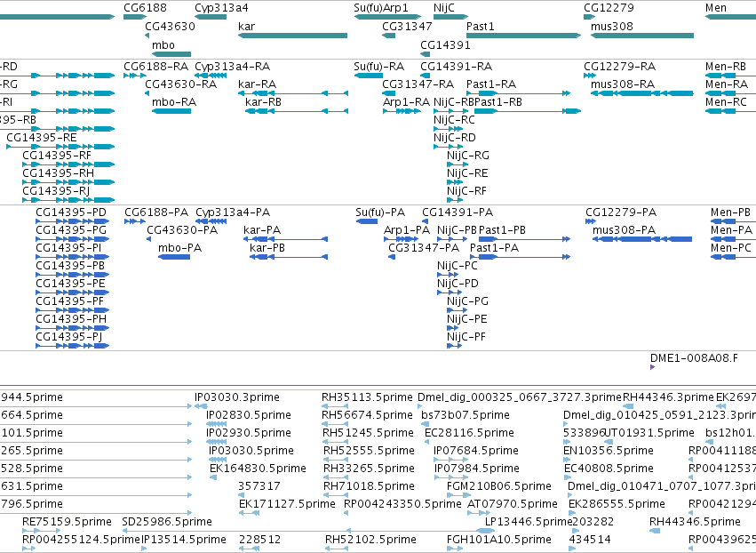756x553 pixels.
Task: Open the Past1-PB protein label
Action: tap(502, 230)
